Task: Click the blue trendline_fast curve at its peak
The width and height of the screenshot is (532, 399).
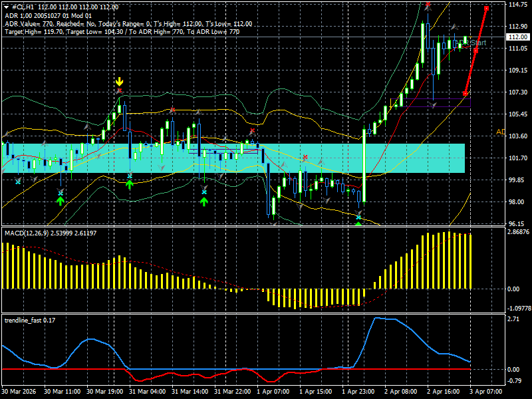Action: click(386, 319)
